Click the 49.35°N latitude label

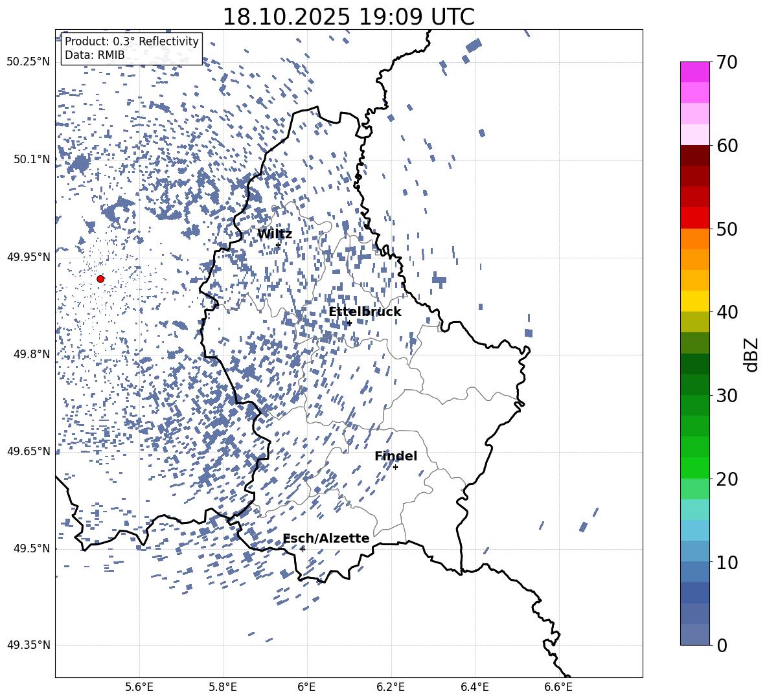[x=29, y=645]
